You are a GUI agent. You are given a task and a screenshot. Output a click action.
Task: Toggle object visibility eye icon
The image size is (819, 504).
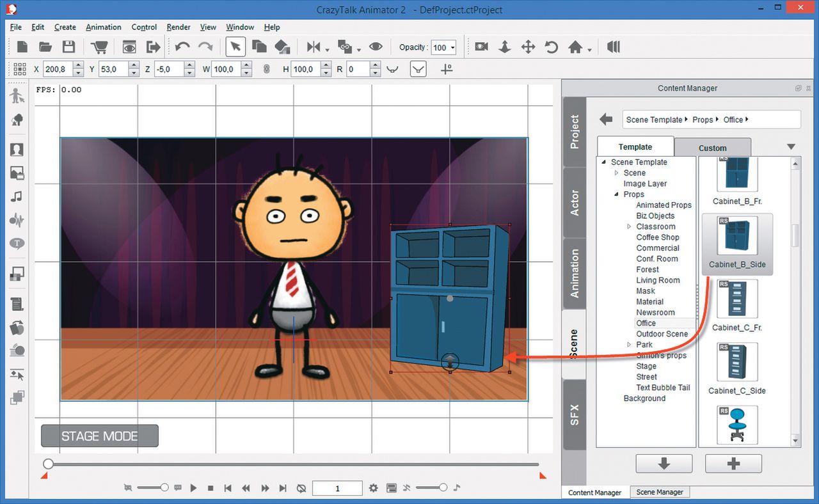coord(376,47)
